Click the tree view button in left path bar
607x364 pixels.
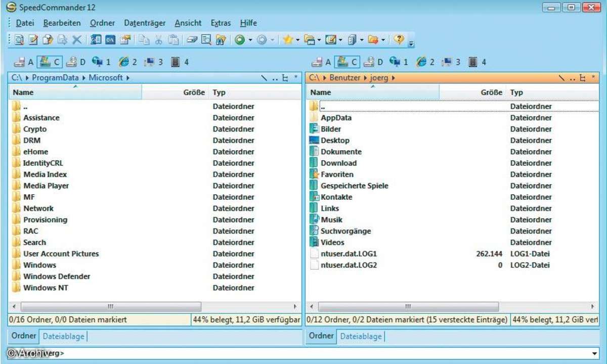pos(285,78)
